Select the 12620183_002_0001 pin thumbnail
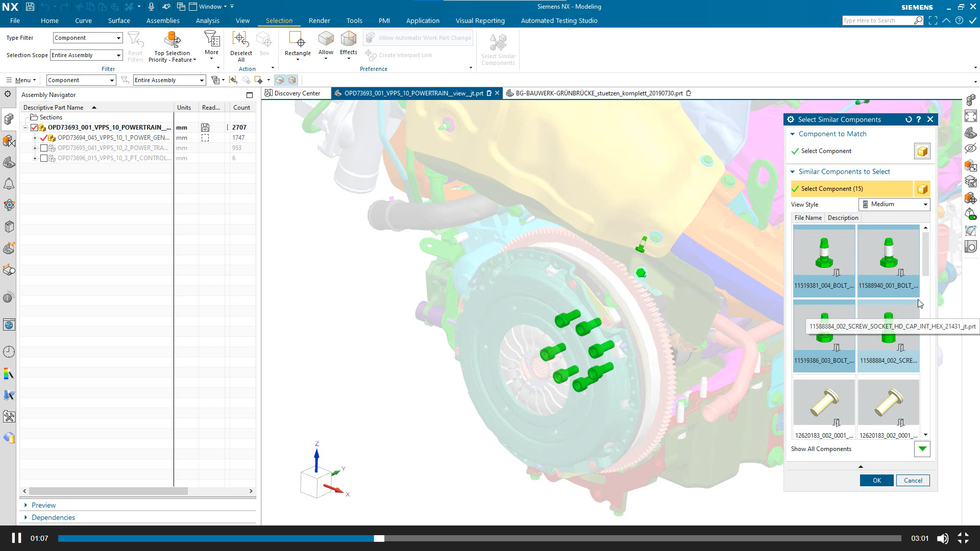The width and height of the screenshot is (980, 551). click(x=824, y=403)
